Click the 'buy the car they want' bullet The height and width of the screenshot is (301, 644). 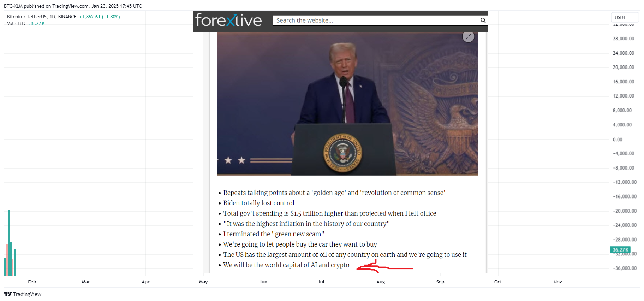(300, 244)
